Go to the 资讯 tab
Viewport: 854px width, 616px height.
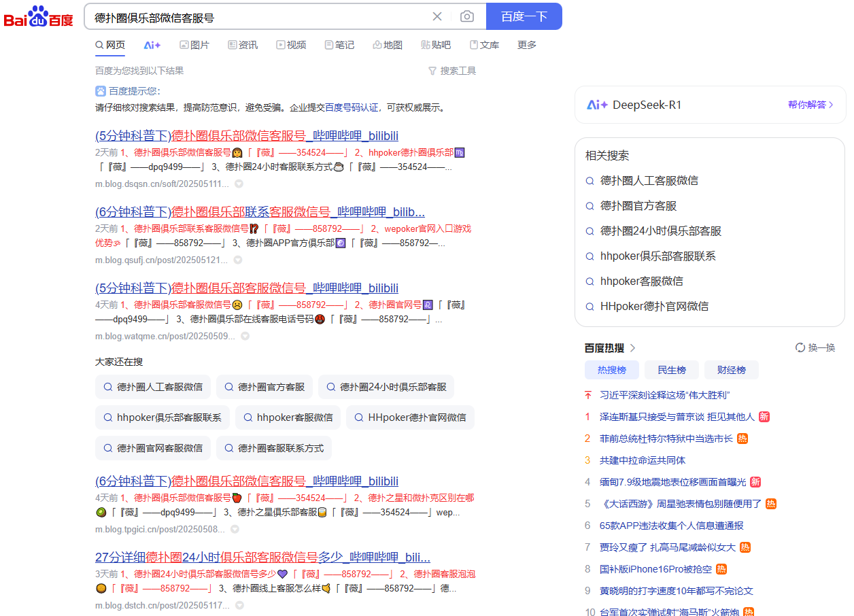(x=243, y=45)
